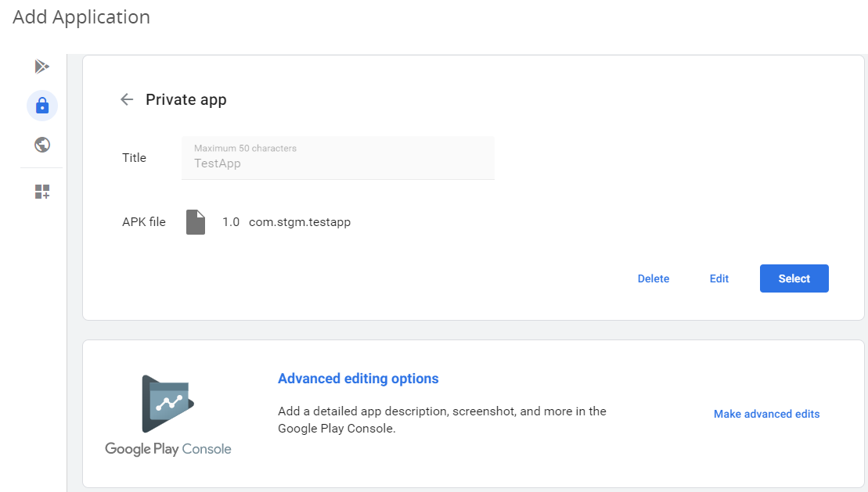Switch to the web apps globe icon
This screenshot has width=868, height=492.
point(41,145)
